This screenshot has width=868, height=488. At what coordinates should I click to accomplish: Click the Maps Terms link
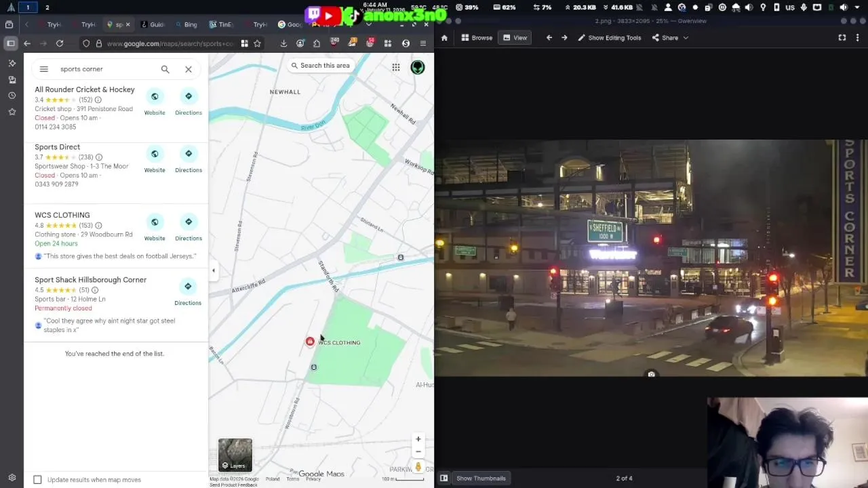click(293, 479)
